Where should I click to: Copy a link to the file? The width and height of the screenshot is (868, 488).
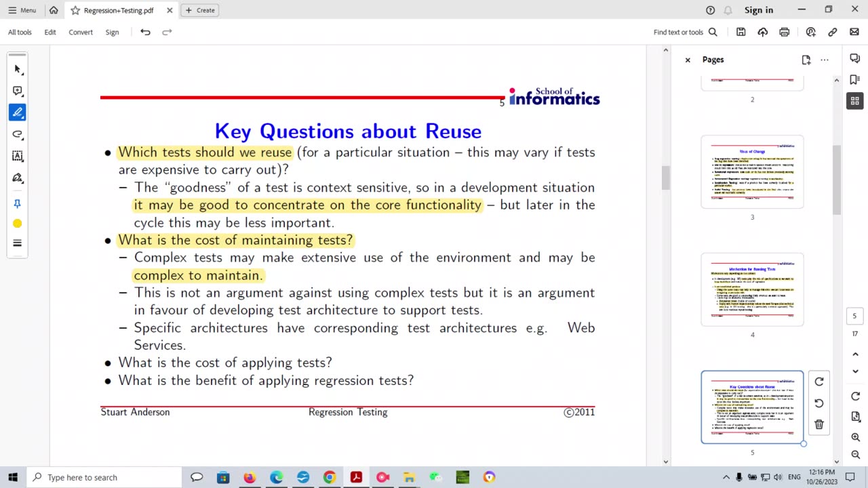point(833,32)
